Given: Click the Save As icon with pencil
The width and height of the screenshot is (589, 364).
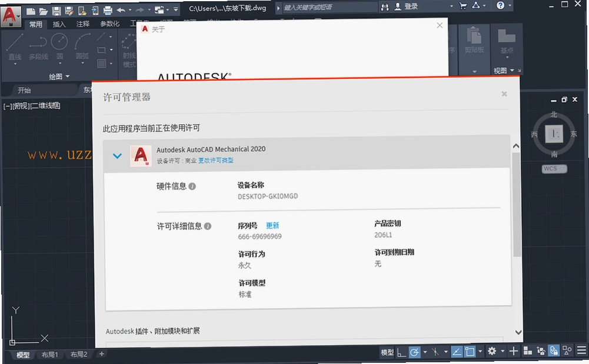Looking at the screenshot, I should tap(69, 11).
